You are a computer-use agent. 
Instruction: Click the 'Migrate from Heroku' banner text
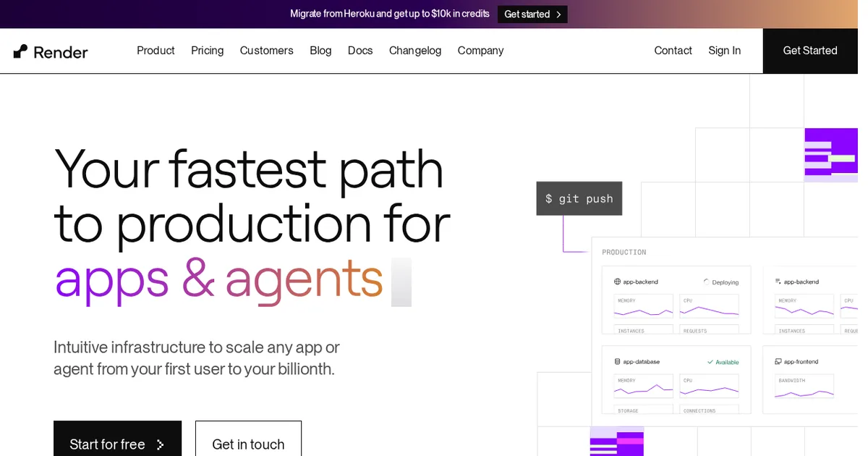click(x=390, y=14)
